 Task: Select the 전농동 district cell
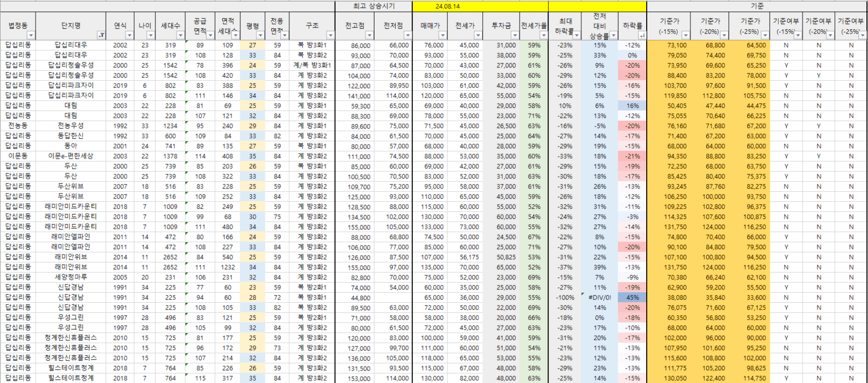click(x=18, y=126)
